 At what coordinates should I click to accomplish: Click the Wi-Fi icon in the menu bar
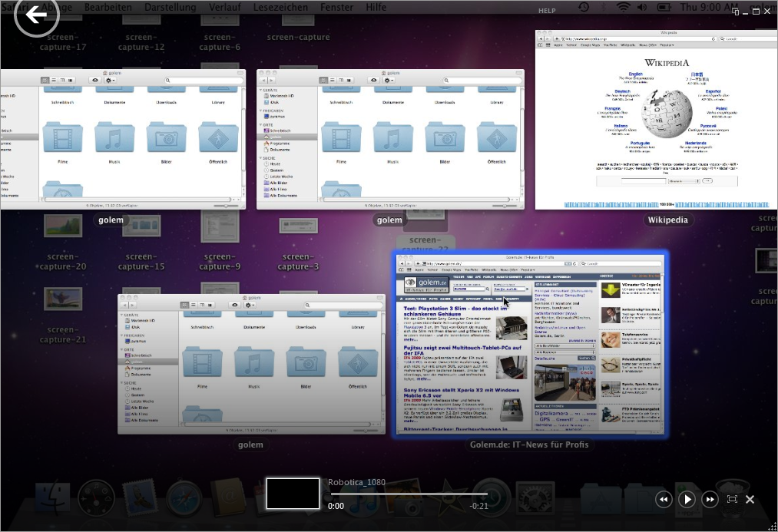point(622,8)
